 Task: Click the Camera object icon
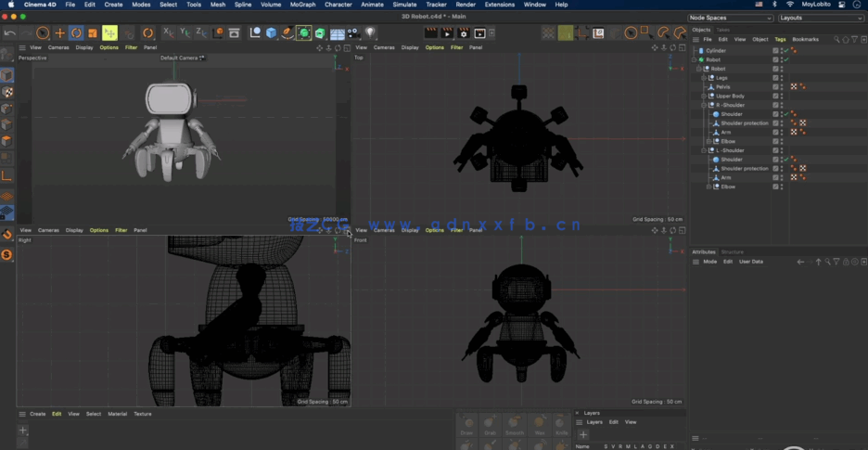tap(353, 33)
